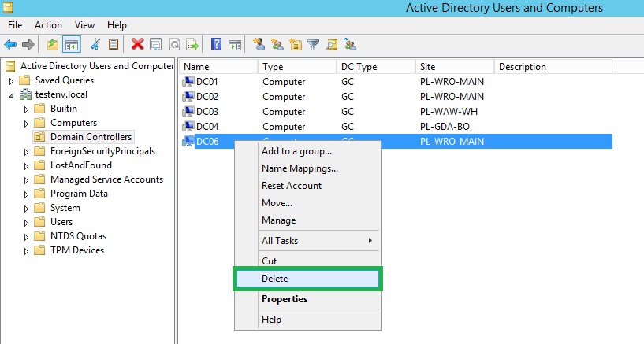Image resolution: width=644 pixels, height=344 pixels.
Task: Expand the Computers container
Action: (26, 124)
